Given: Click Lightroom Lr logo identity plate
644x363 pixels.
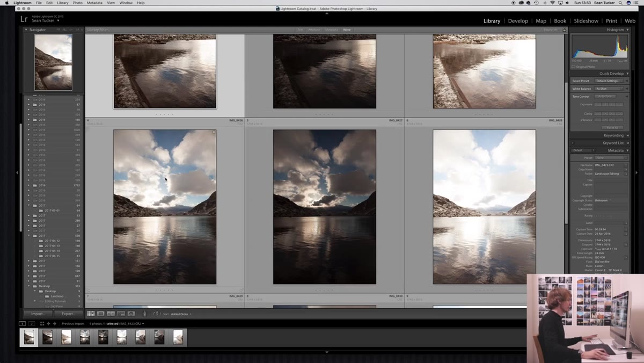Looking at the screenshot, I should pos(24,19).
